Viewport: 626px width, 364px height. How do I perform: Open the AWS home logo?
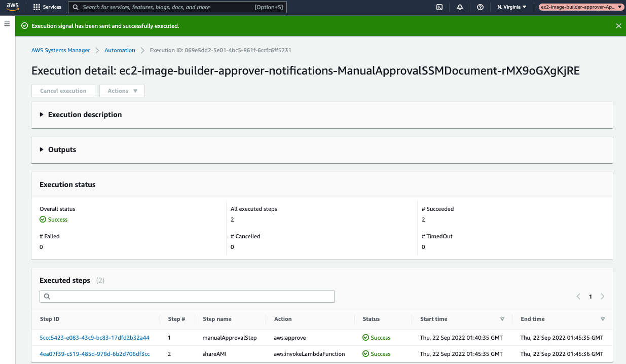tap(13, 7)
